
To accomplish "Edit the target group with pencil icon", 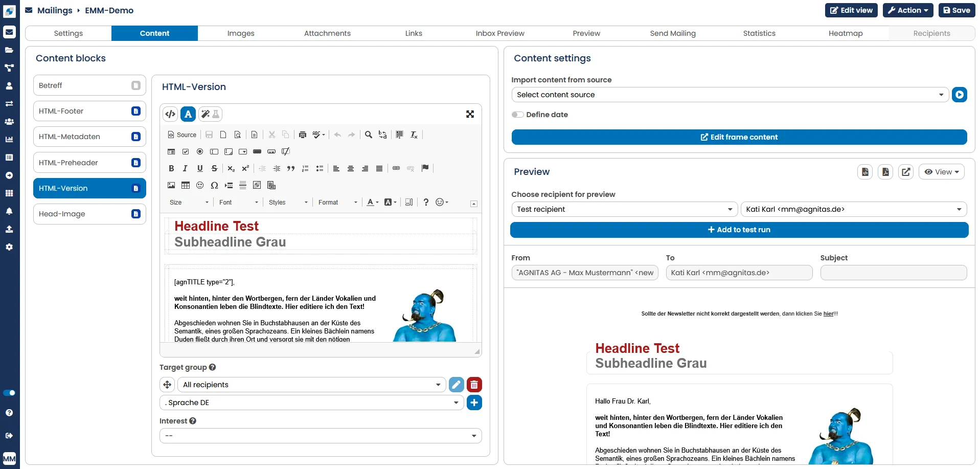I will pyautogui.click(x=457, y=385).
